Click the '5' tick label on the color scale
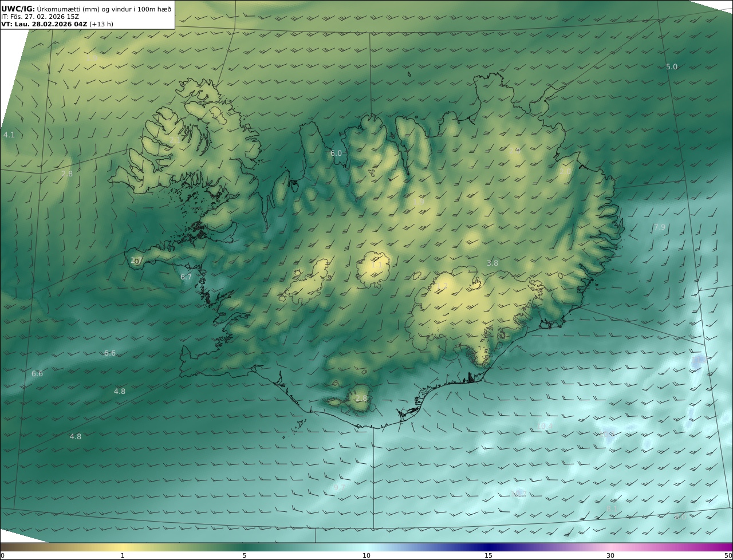Viewport: 733px width, 560px height. (x=245, y=555)
